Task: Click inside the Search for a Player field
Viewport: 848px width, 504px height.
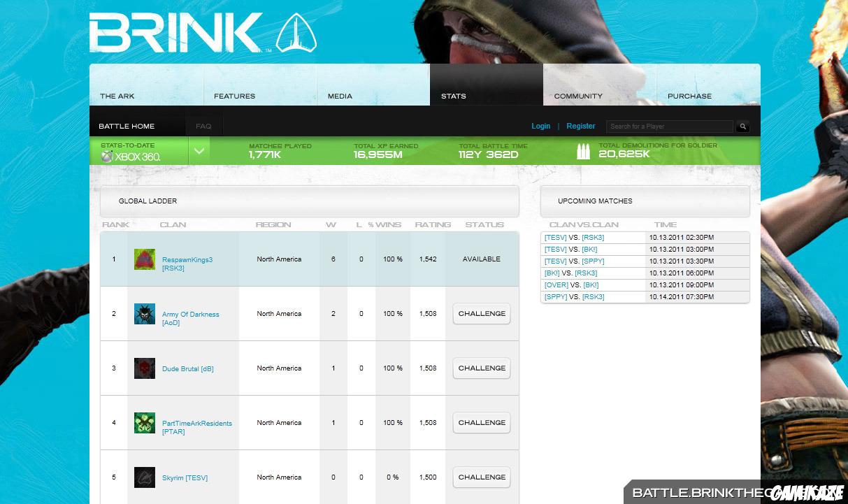Action: click(x=668, y=126)
